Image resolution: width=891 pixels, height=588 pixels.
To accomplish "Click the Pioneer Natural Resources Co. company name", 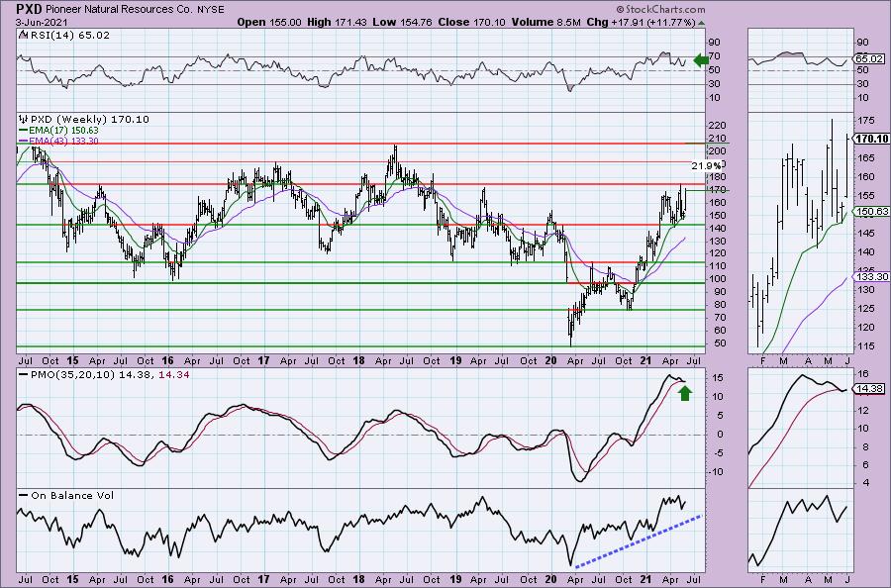I will [118, 10].
